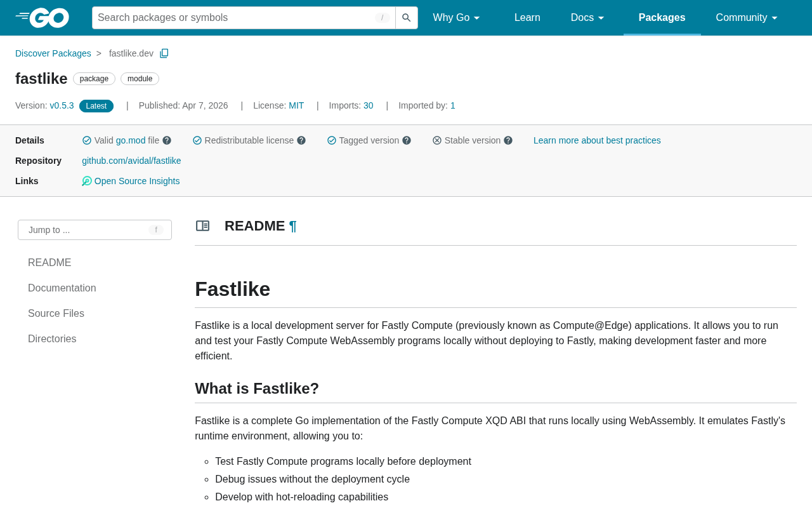Click the What is Fastlike? heading
The width and height of the screenshot is (812, 508).
pyautogui.click(x=257, y=389)
